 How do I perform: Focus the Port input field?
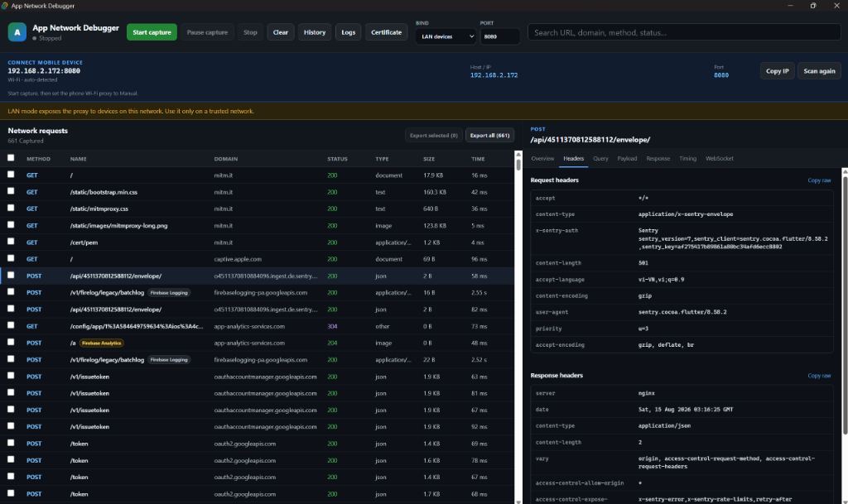(499, 36)
